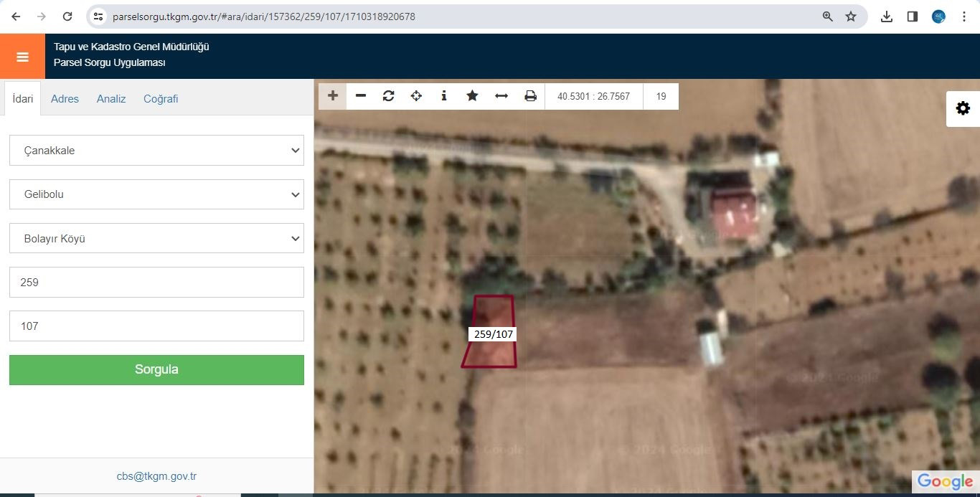Expand the Gelibolu district dropdown
This screenshot has height=497, width=980.
pyautogui.click(x=156, y=194)
